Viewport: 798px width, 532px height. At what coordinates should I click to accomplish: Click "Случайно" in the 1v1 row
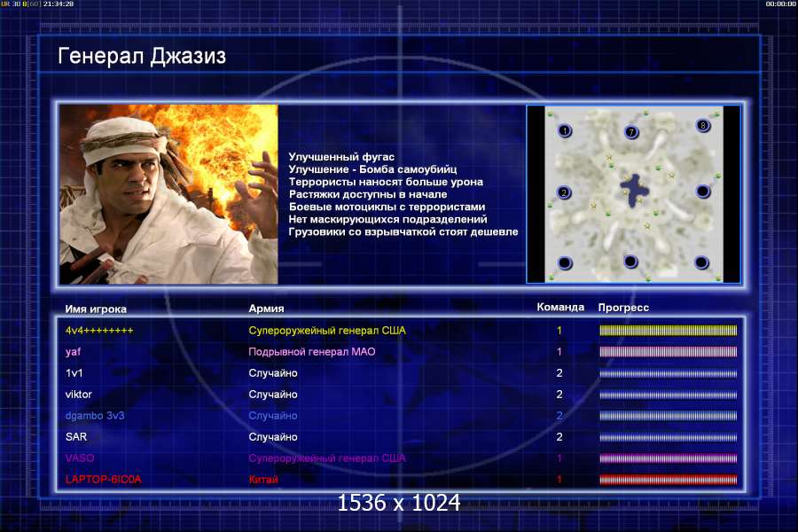tap(273, 373)
